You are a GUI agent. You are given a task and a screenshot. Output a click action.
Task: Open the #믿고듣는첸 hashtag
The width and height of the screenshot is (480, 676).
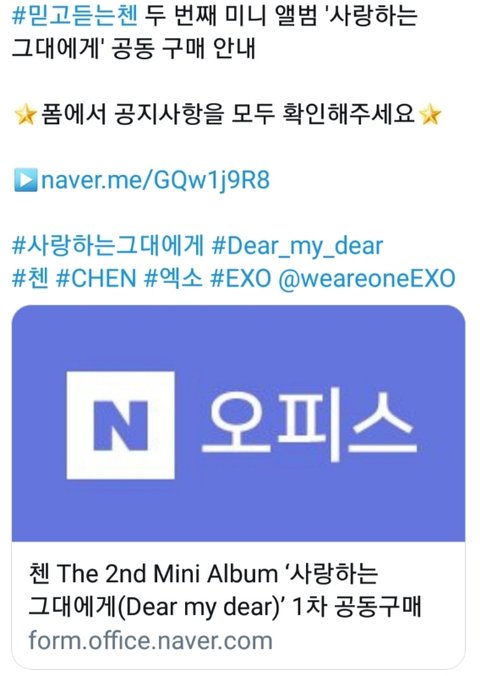click(x=75, y=16)
